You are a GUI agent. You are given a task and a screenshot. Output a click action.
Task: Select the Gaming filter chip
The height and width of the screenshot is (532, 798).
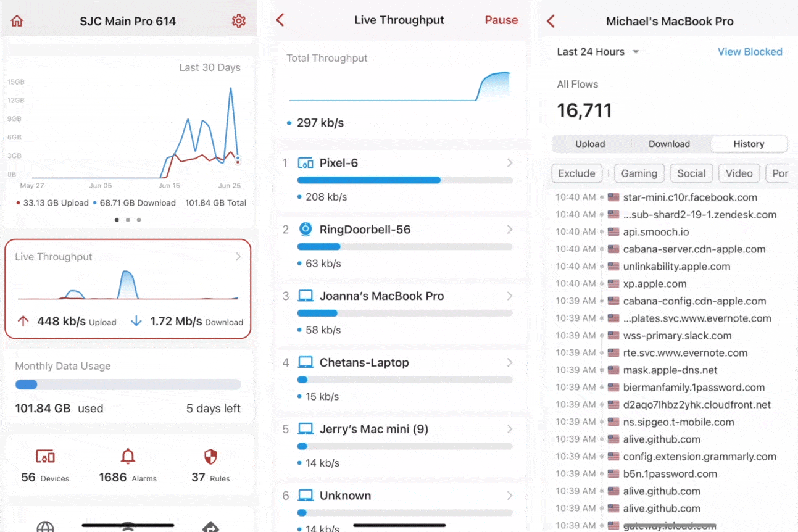(x=639, y=173)
